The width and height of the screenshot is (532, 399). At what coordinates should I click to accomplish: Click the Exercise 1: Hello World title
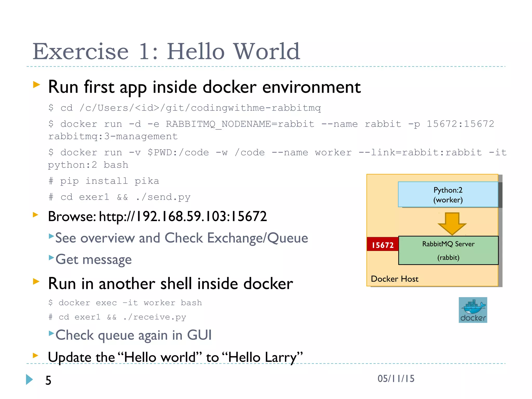(166, 51)
